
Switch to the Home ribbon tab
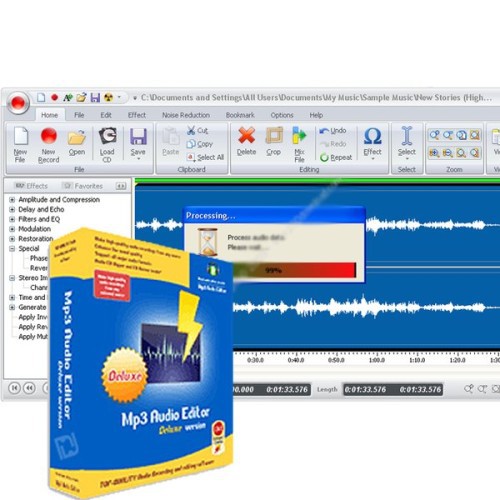[49, 115]
